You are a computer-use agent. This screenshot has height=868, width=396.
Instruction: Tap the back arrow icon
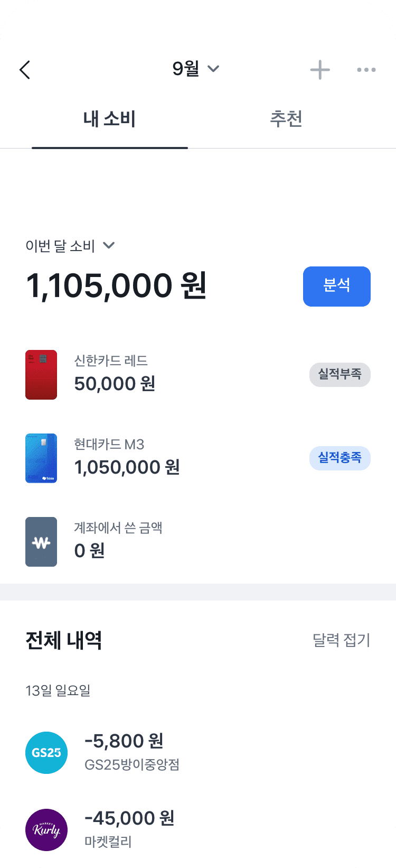click(25, 70)
